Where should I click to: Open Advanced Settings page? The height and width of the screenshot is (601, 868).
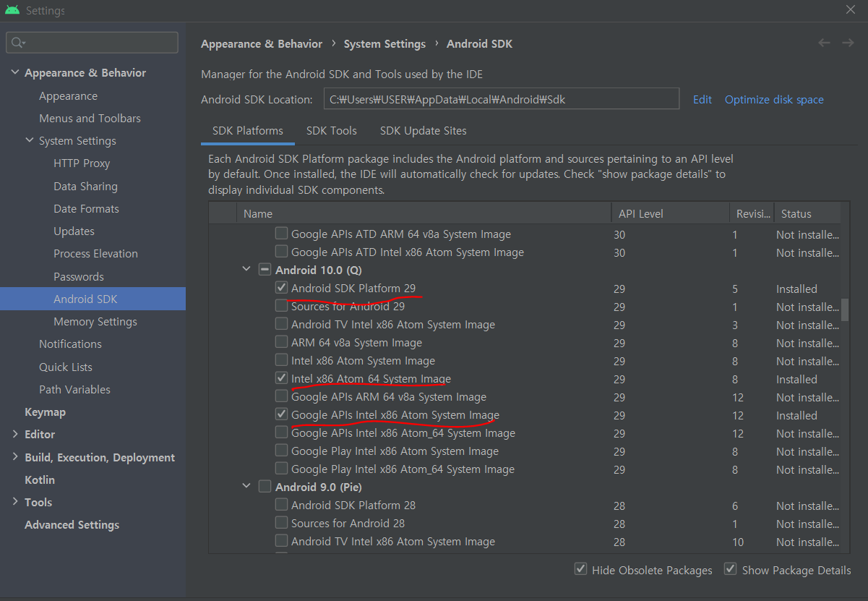pyautogui.click(x=72, y=525)
